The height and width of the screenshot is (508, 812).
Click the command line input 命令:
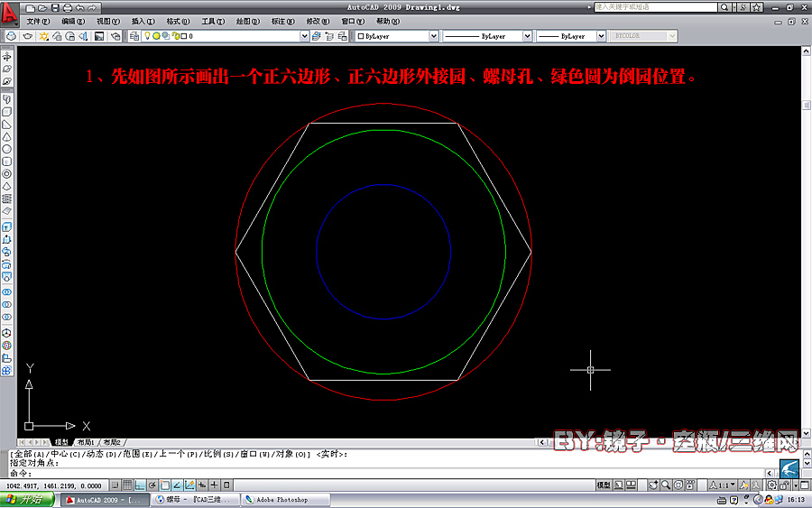[386, 474]
